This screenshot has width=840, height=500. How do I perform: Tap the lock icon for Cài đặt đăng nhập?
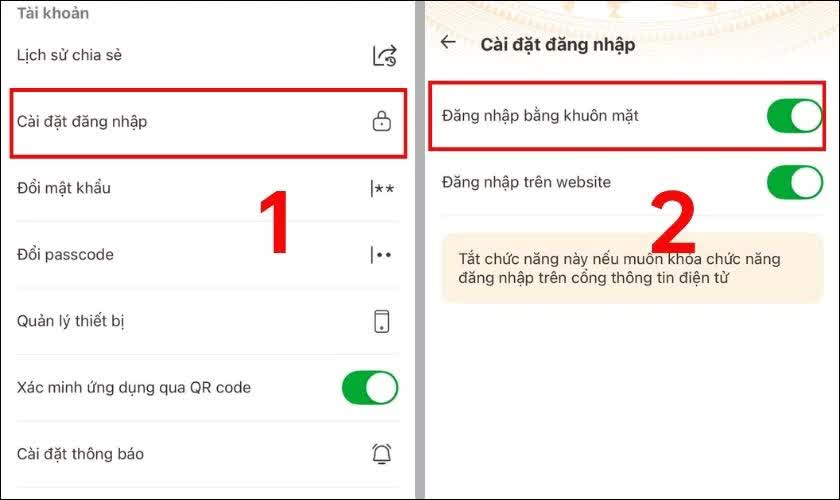tap(381, 121)
